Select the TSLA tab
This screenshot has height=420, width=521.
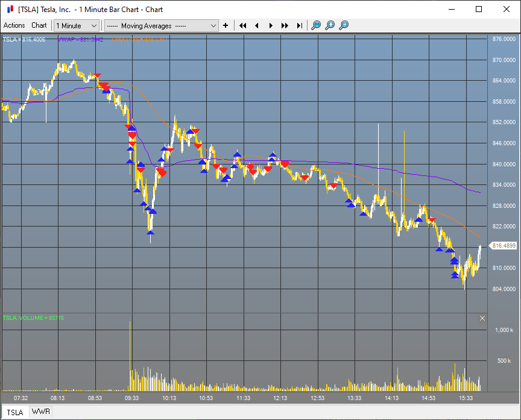[15, 412]
